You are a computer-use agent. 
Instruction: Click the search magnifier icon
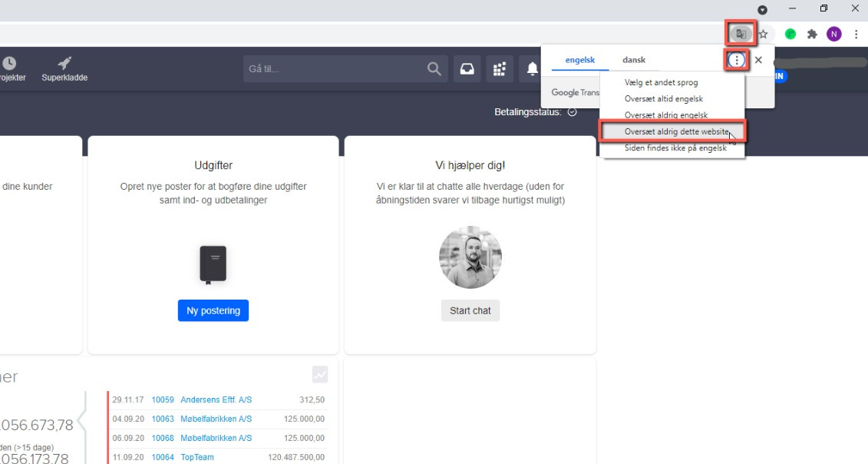click(434, 69)
